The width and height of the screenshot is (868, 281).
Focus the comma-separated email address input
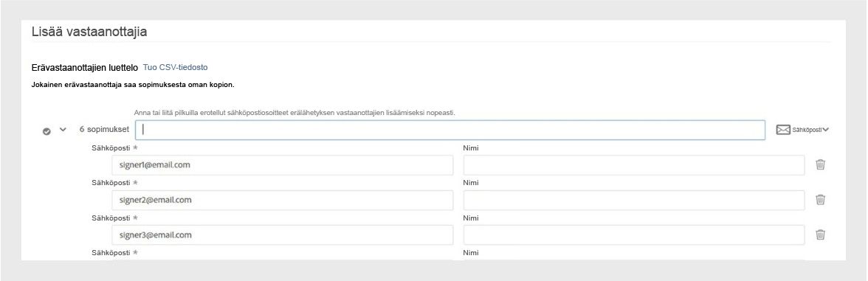(x=450, y=130)
